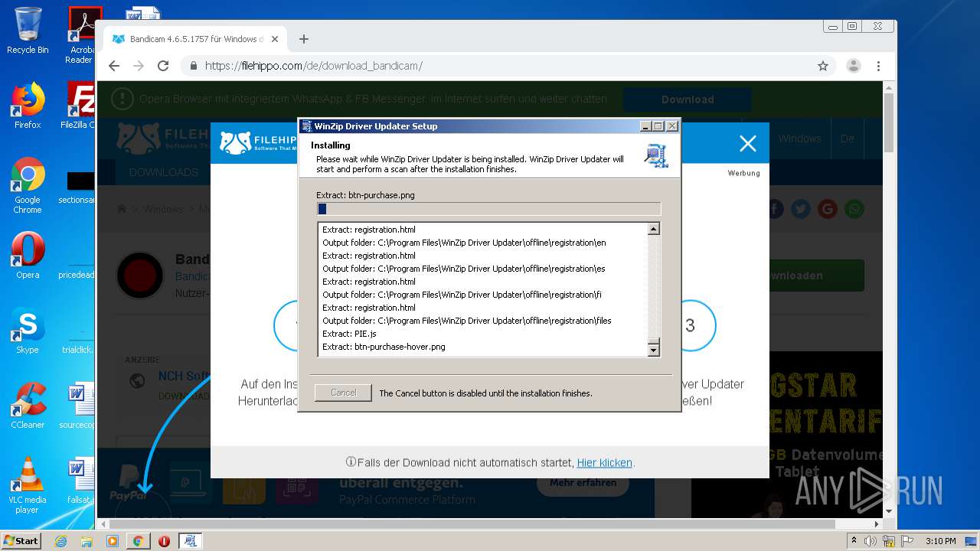Launch Opera desktop shortcut

[x=28, y=255]
